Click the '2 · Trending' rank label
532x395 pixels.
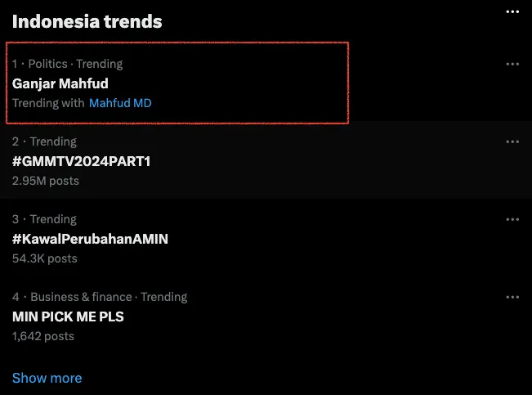[x=44, y=141]
